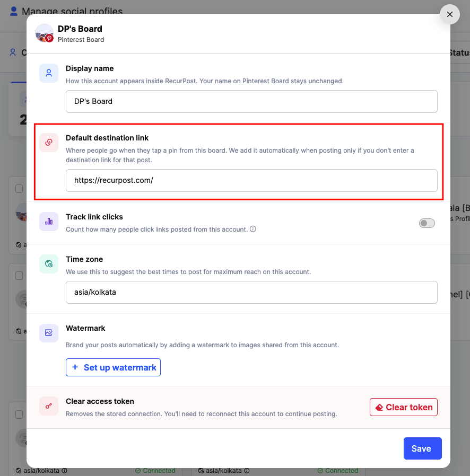
Task: Click the DP's Board Pinterest avatar
Action: coord(45,33)
